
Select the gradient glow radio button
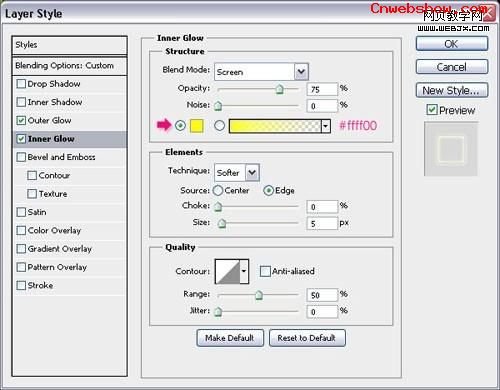pyautogui.click(x=219, y=126)
